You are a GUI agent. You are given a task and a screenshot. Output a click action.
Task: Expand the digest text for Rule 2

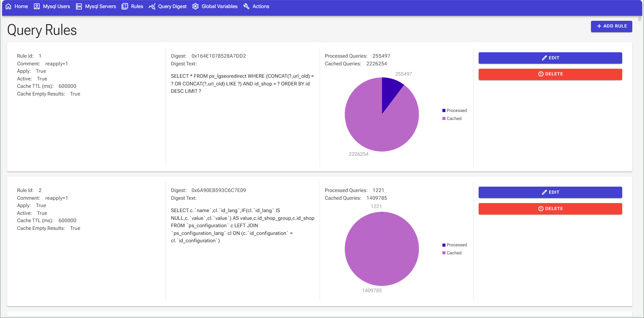(x=242, y=225)
